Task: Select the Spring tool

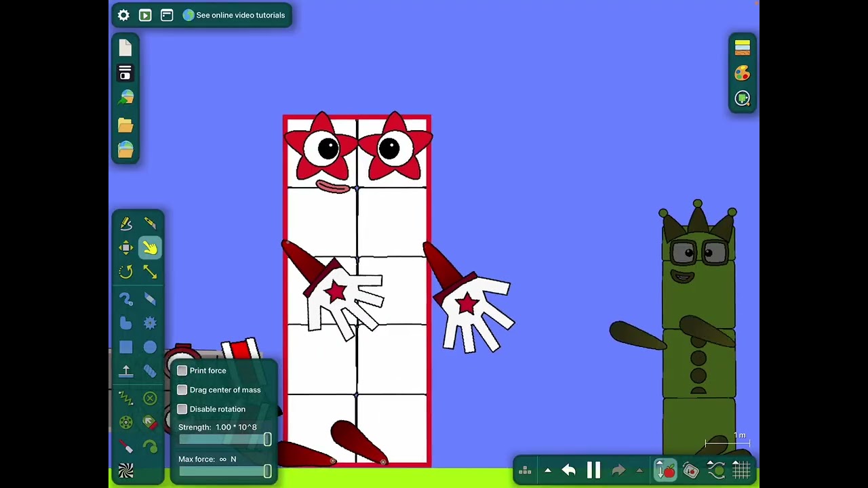Action: click(126, 399)
